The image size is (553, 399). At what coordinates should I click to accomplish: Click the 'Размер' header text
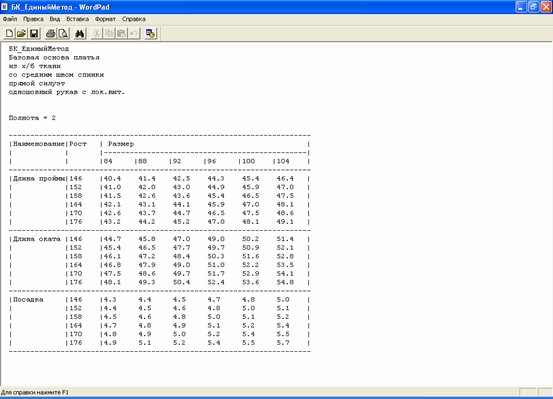tap(121, 144)
